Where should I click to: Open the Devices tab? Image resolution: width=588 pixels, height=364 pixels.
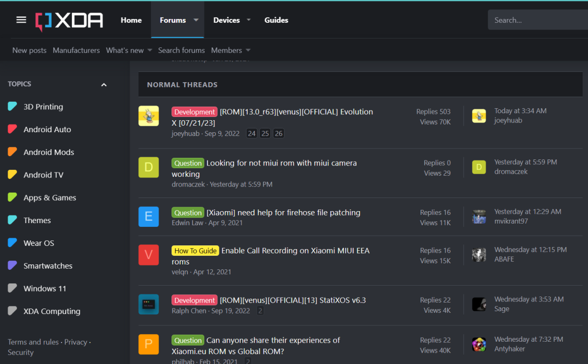coord(226,20)
